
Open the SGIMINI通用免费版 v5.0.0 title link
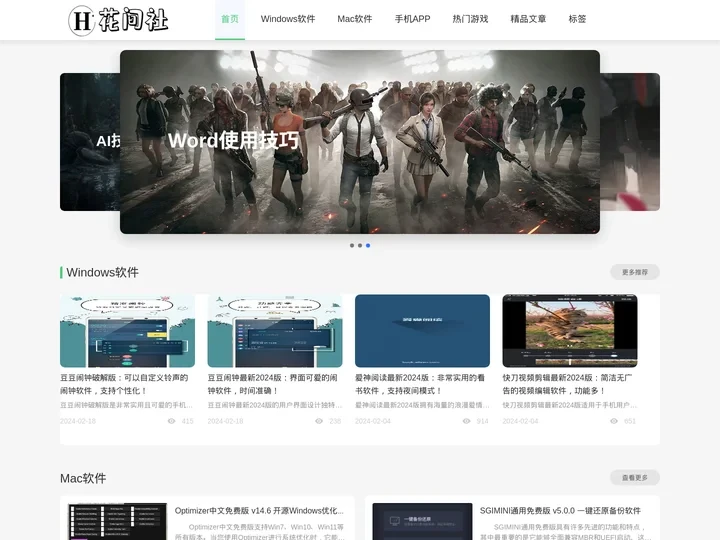point(560,511)
